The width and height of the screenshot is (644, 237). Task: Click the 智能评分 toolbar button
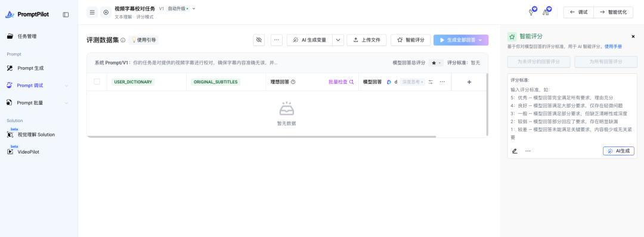(410, 40)
